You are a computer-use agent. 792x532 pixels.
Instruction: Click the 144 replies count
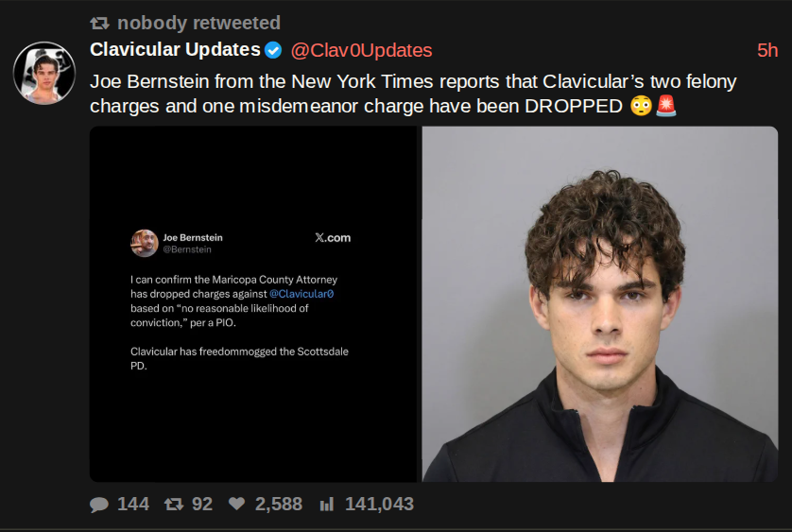[x=133, y=505]
